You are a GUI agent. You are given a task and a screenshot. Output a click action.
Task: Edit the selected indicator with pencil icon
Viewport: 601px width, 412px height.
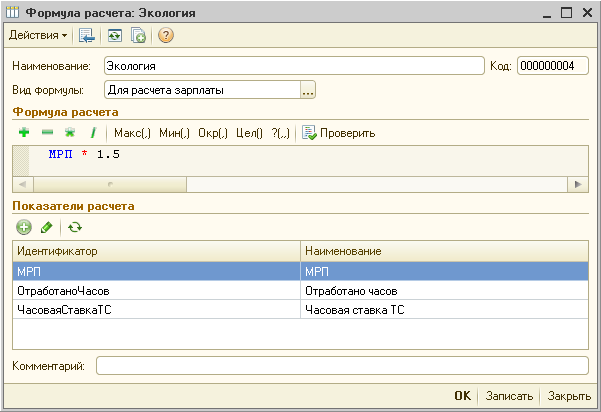pos(47,227)
